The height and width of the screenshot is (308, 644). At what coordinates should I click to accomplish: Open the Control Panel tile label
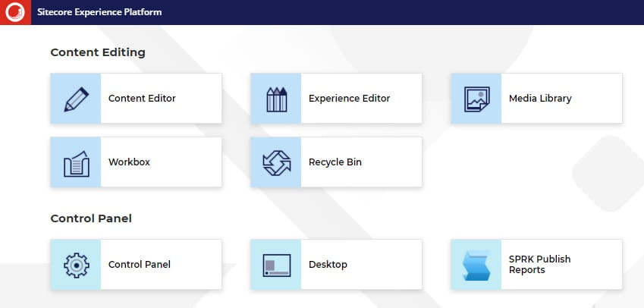tap(140, 265)
